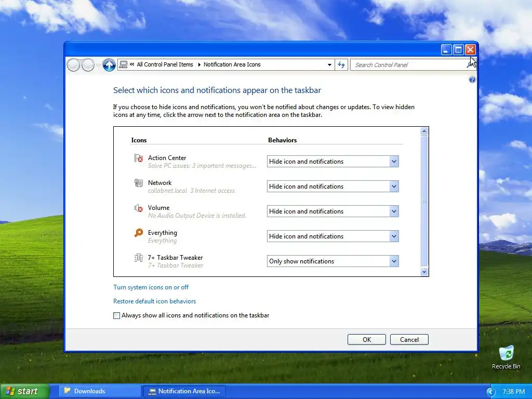Click the Action Center flag icon
The width and height of the screenshot is (532, 399).
(138, 158)
